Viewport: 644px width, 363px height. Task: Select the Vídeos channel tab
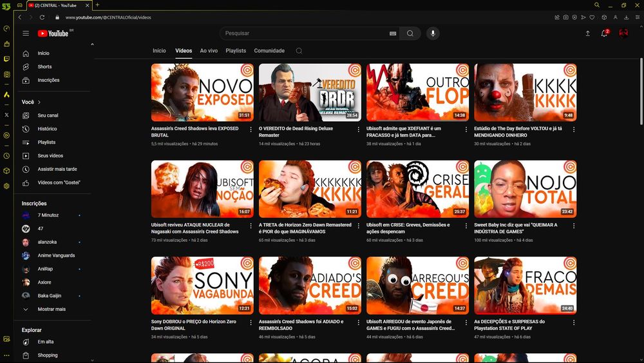click(184, 50)
